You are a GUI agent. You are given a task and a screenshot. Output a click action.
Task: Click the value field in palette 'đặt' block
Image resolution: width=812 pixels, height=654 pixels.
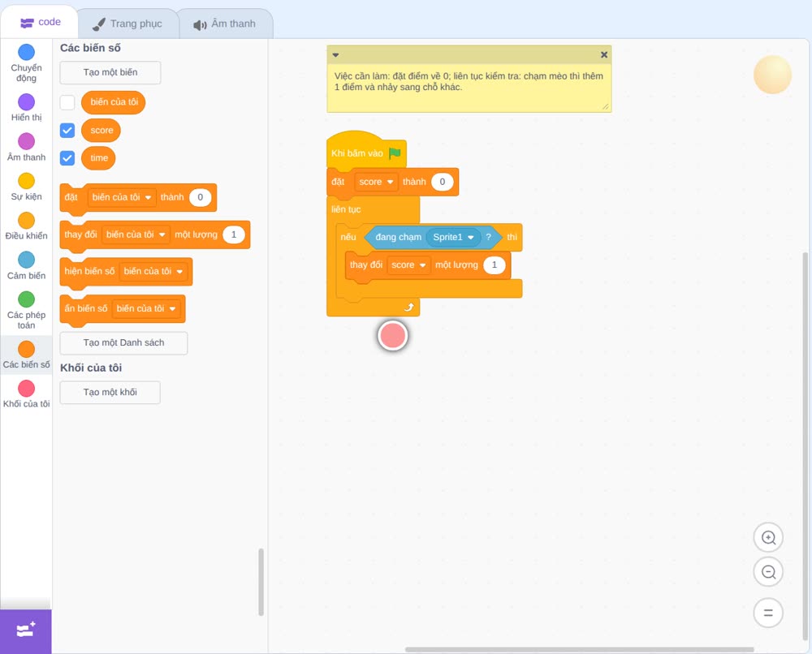(x=200, y=197)
